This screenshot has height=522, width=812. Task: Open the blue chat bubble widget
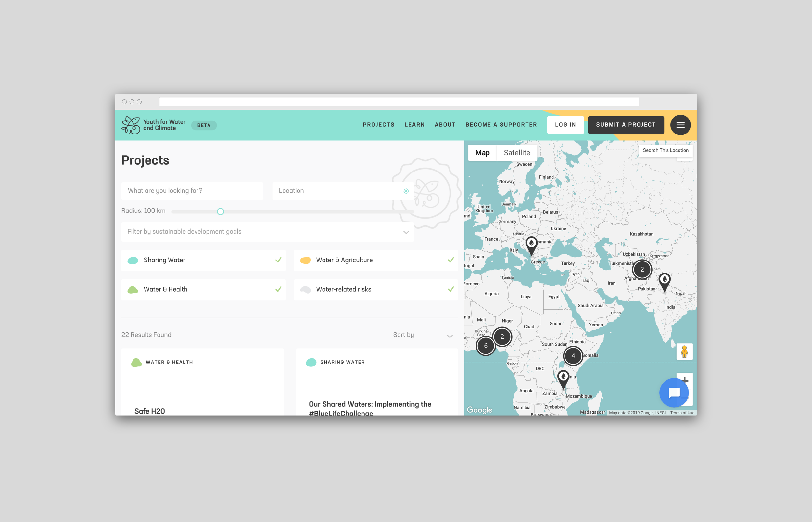674,392
